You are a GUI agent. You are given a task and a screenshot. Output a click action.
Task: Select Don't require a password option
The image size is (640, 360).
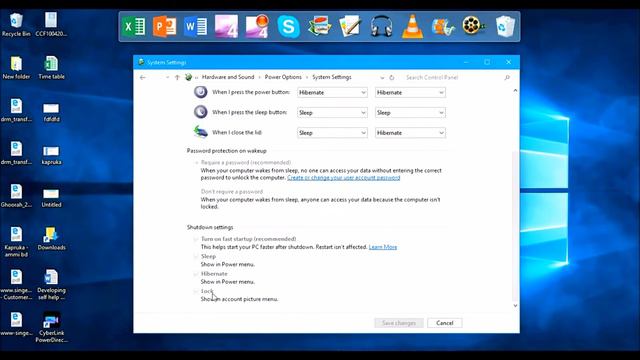click(196, 191)
